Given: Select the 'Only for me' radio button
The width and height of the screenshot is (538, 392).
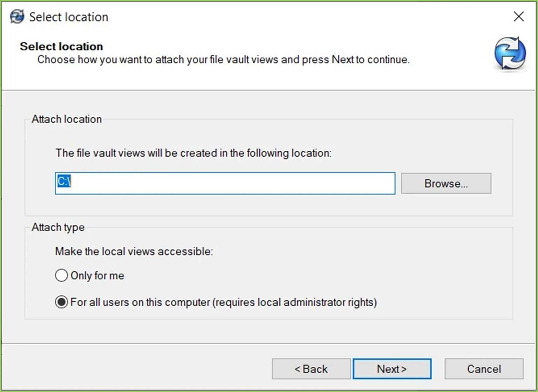Looking at the screenshot, I should (x=62, y=276).
